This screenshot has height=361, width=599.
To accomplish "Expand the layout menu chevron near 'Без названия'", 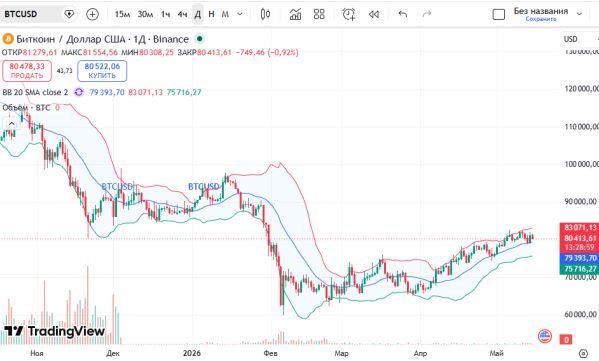I will (x=579, y=14).
